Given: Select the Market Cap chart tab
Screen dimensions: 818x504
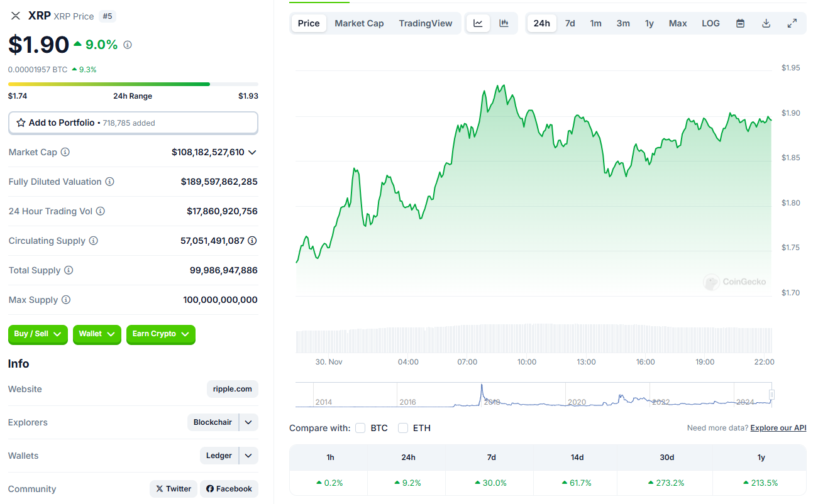Looking at the screenshot, I should tap(359, 23).
